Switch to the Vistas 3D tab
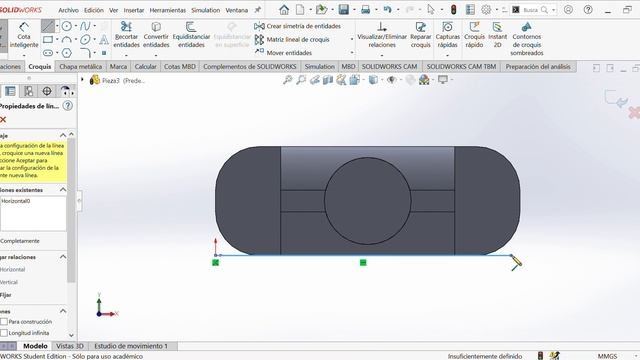This screenshot has height=360, width=640. (69, 346)
